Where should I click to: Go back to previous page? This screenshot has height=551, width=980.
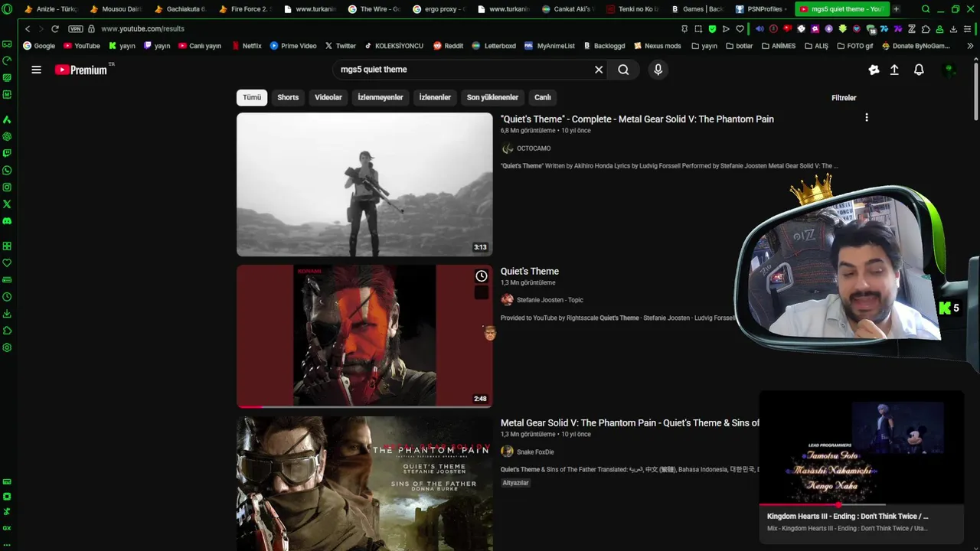28,29
